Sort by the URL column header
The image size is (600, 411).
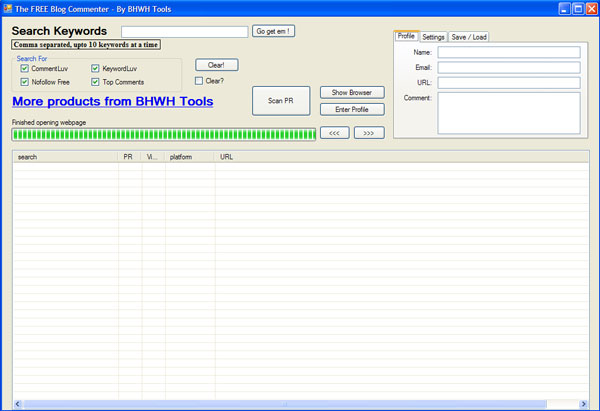tap(401, 157)
